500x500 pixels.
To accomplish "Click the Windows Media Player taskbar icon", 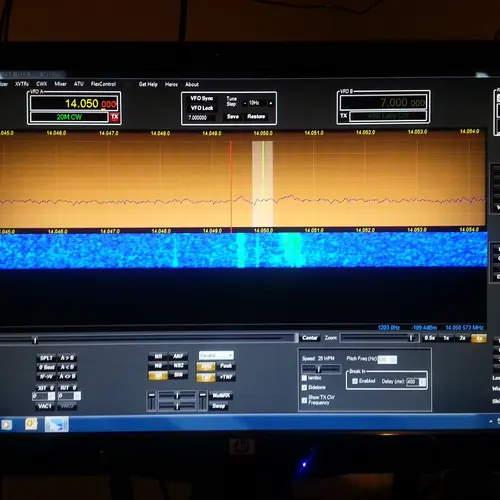I will 6,425.
